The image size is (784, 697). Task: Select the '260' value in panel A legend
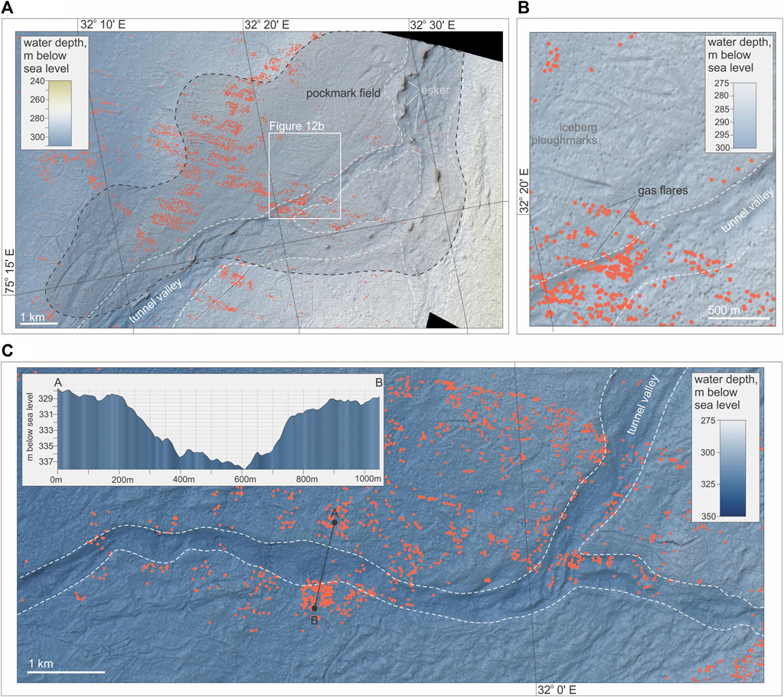coord(37,100)
